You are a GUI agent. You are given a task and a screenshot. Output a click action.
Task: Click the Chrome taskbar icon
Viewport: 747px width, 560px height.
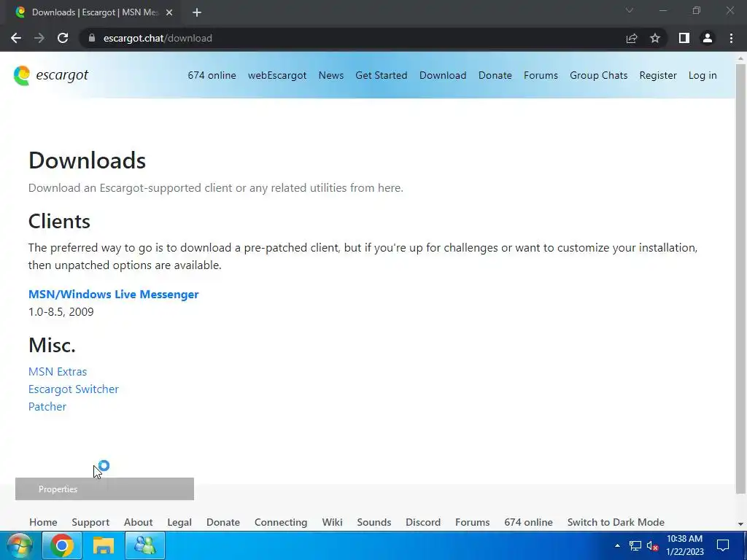coord(61,545)
